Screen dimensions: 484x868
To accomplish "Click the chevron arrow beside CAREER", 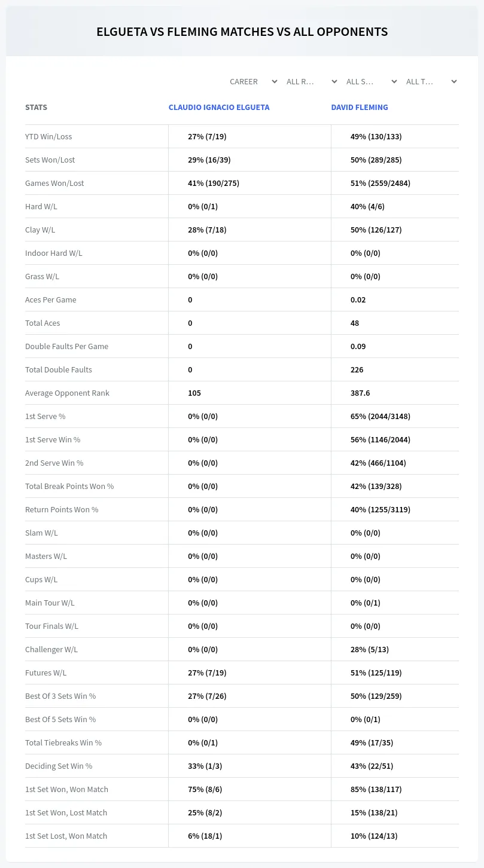I will pos(275,81).
